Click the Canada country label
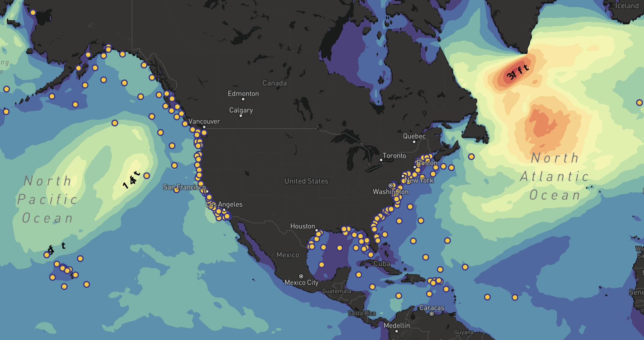 pos(274,83)
